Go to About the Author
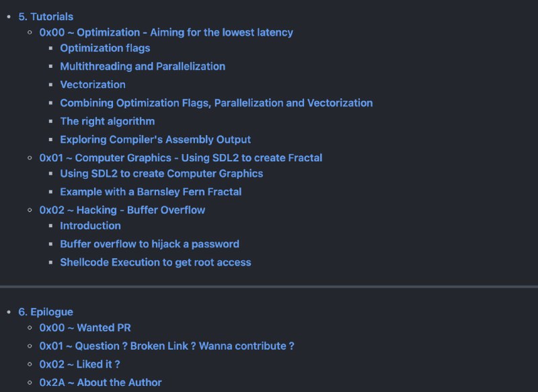The height and width of the screenshot is (392, 538). click(100, 383)
